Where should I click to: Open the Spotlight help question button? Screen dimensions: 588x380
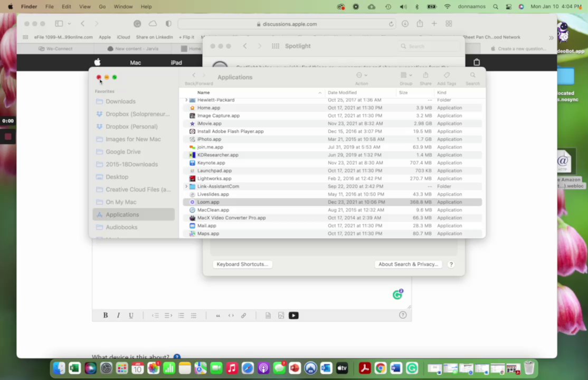(x=451, y=264)
